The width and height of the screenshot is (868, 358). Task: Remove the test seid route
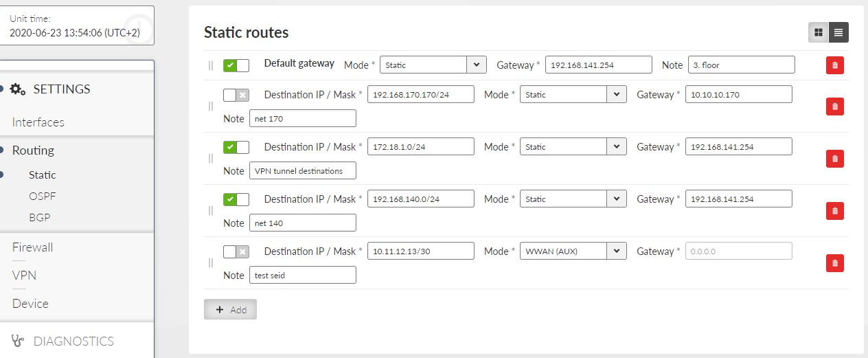[834, 263]
